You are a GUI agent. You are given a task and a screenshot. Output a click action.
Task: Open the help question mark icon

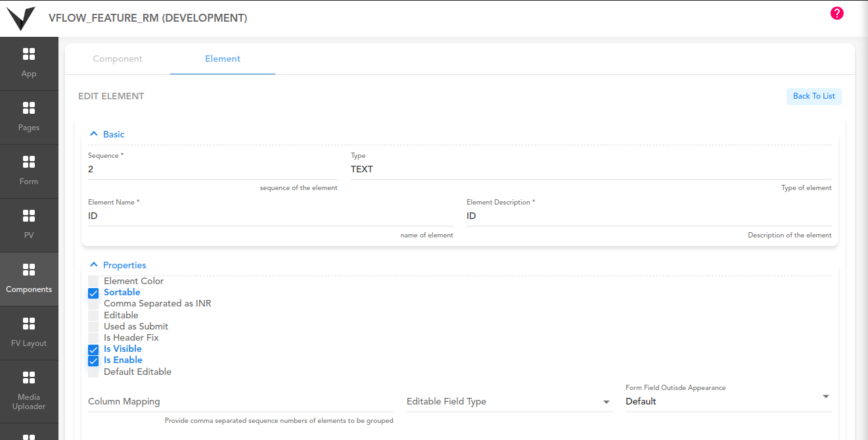point(836,13)
